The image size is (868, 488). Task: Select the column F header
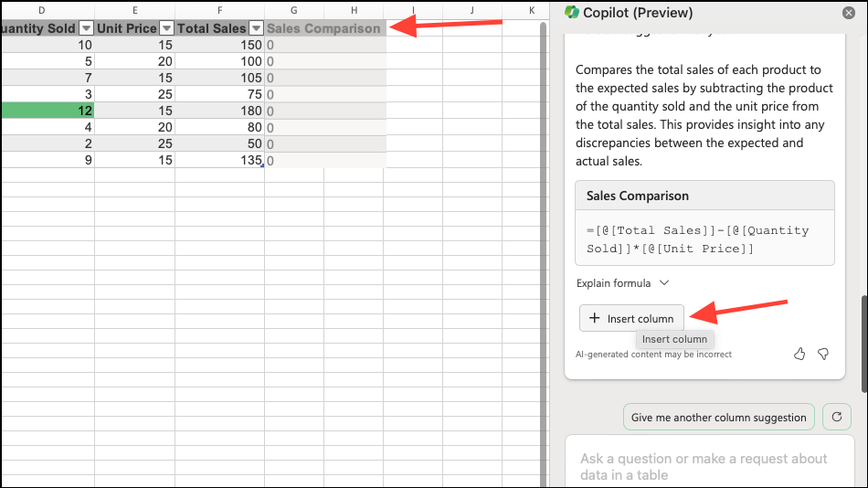click(x=220, y=10)
